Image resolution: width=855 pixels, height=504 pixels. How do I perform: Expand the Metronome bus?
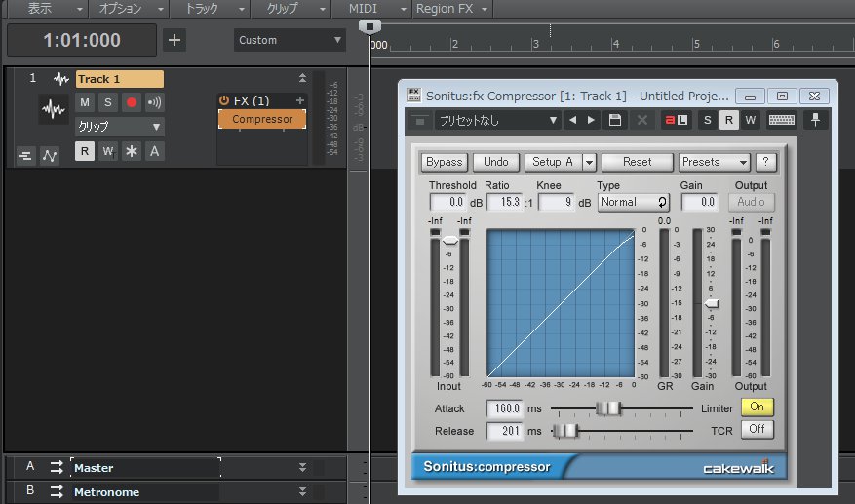(302, 492)
